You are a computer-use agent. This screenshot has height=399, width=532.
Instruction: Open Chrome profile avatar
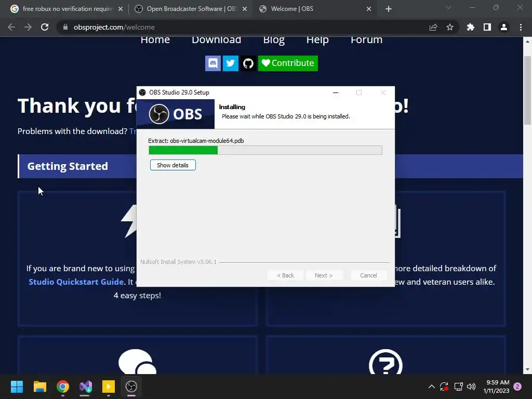[504, 27]
